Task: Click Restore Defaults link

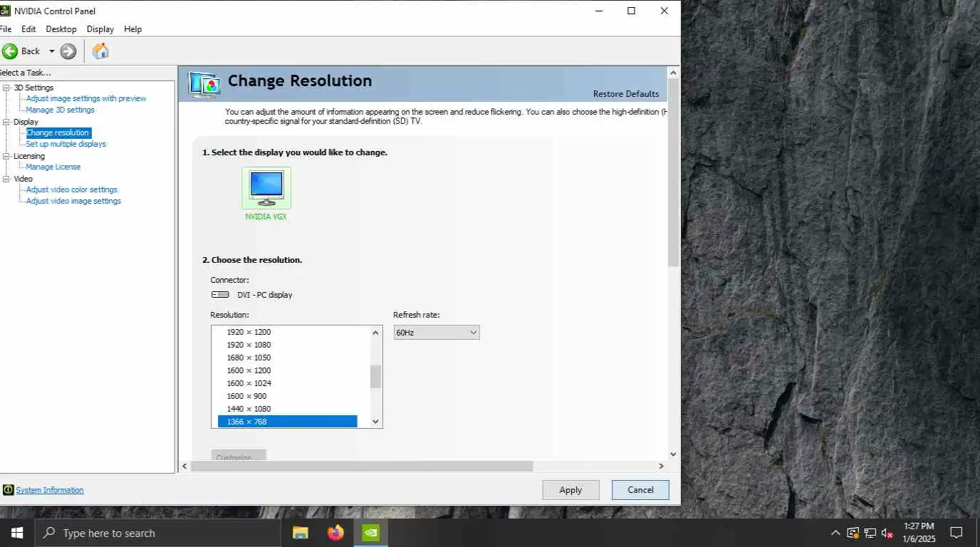Action: point(626,94)
